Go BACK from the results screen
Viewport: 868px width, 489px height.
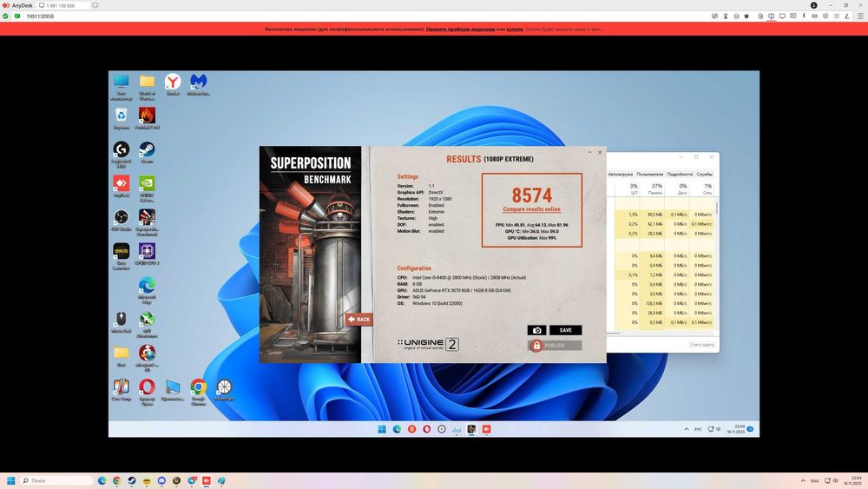(358, 319)
